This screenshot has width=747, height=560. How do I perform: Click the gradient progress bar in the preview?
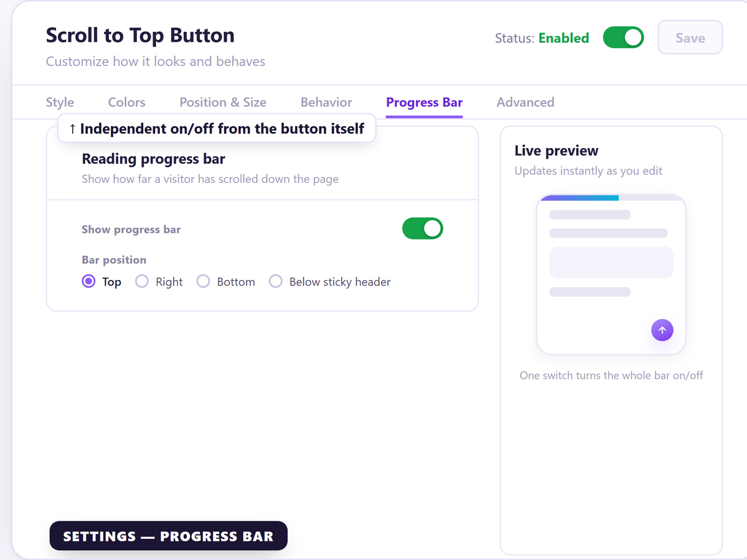579,198
